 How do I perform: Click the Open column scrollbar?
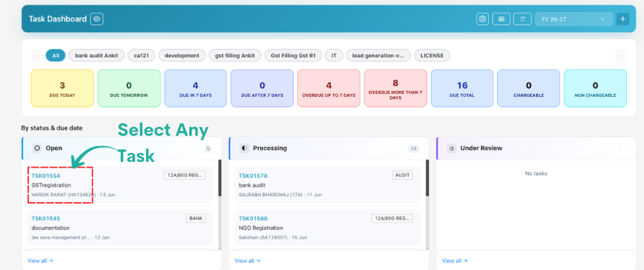click(220, 178)
